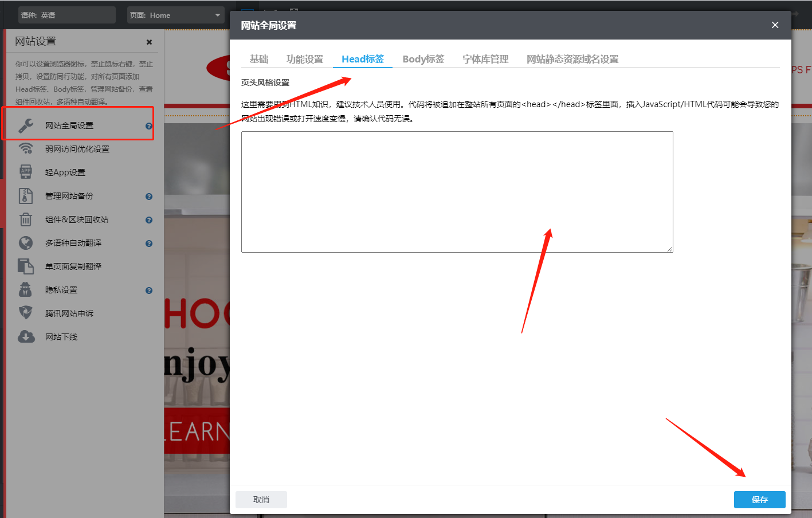The image size is (812, 518).
Task: Open the 组件&区块回收站 trash icon
Action: tap(26, 219)
